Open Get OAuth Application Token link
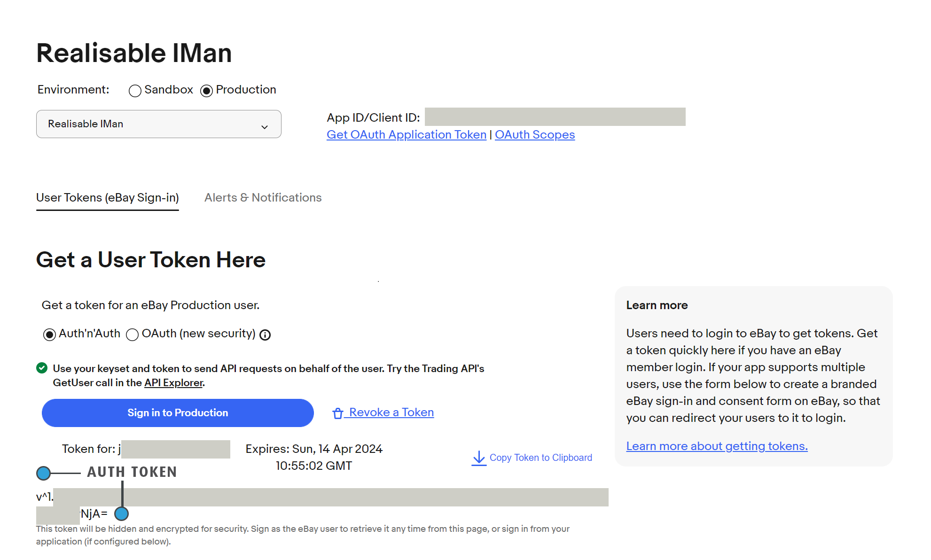The image size is (931, 560). [406, 135]
